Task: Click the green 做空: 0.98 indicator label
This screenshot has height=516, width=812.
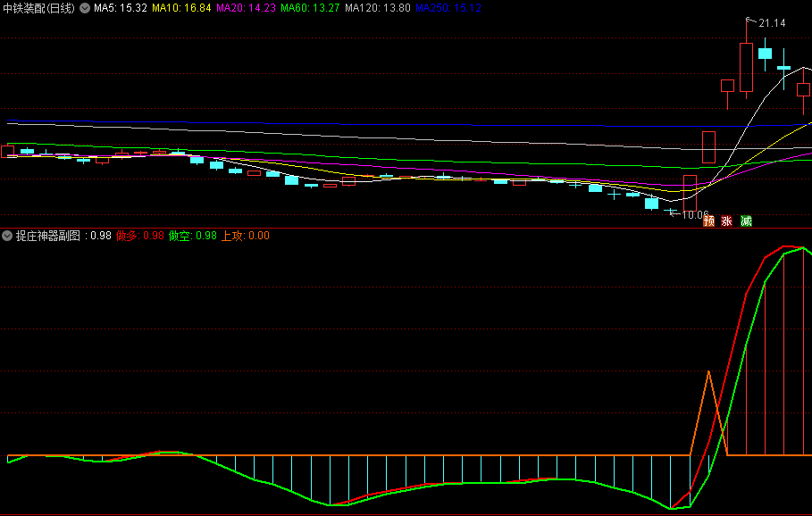Action: [193, 236]
